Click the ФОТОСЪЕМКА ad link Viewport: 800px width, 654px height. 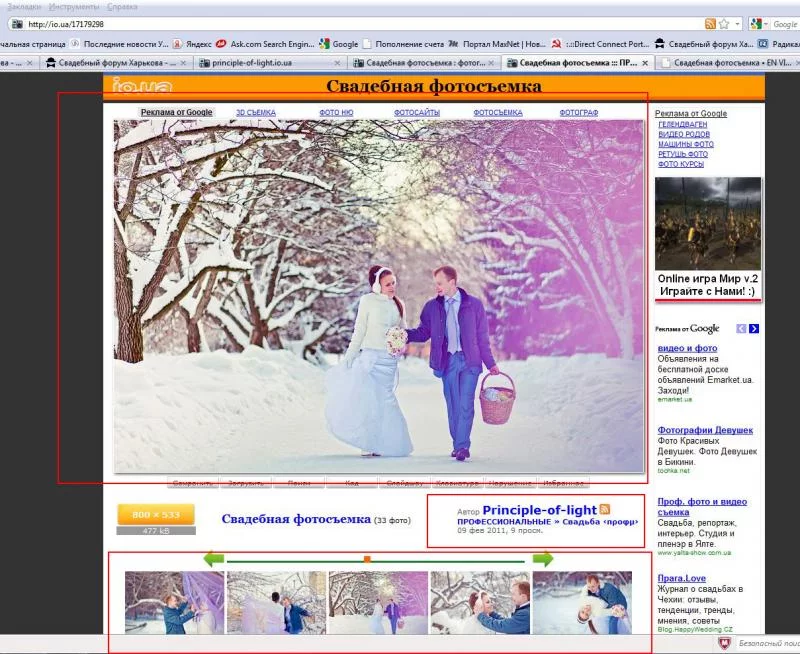point(498,112)
